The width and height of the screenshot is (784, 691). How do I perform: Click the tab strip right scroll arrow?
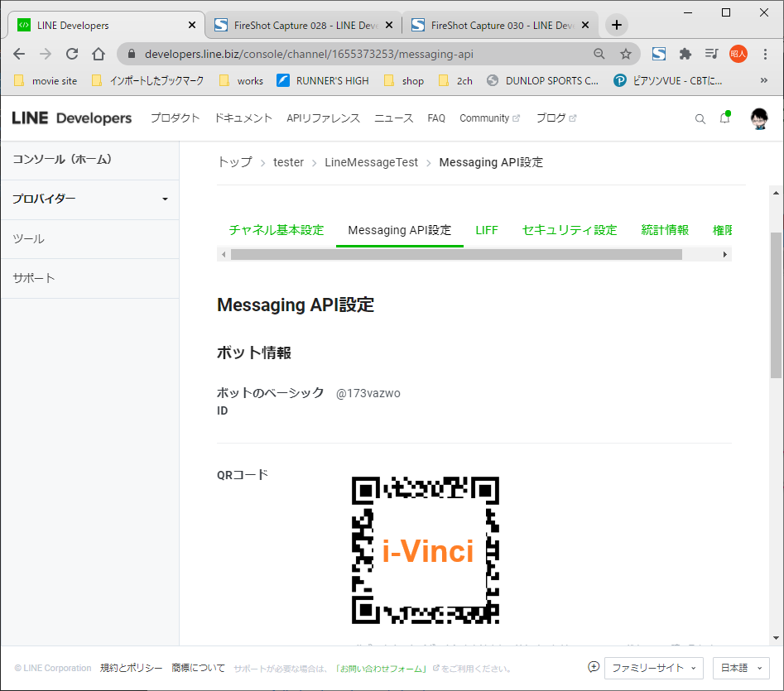pyautogui.click(x=725, y=254)
